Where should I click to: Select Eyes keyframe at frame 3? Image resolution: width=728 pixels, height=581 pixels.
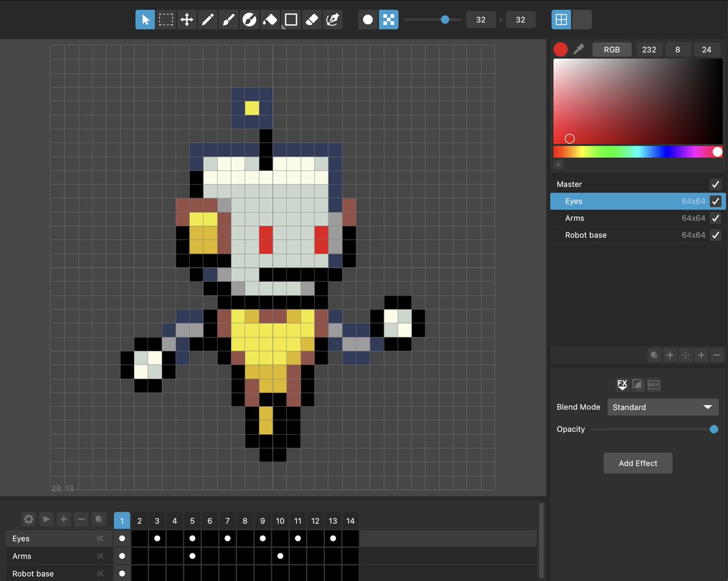[157, 539]
